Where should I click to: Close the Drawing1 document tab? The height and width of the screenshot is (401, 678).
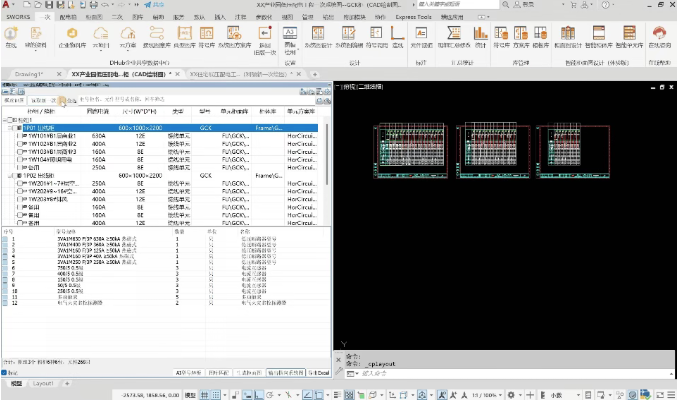click(59, 74)
